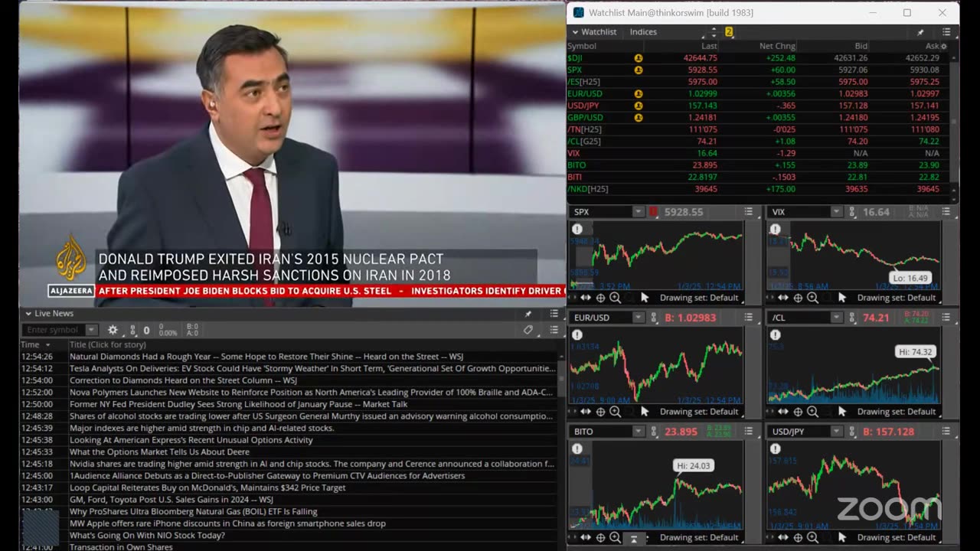Open SPX chart Drawing set: Default
This screenshot has width=980, height=551.
click(x=701, y=298)
